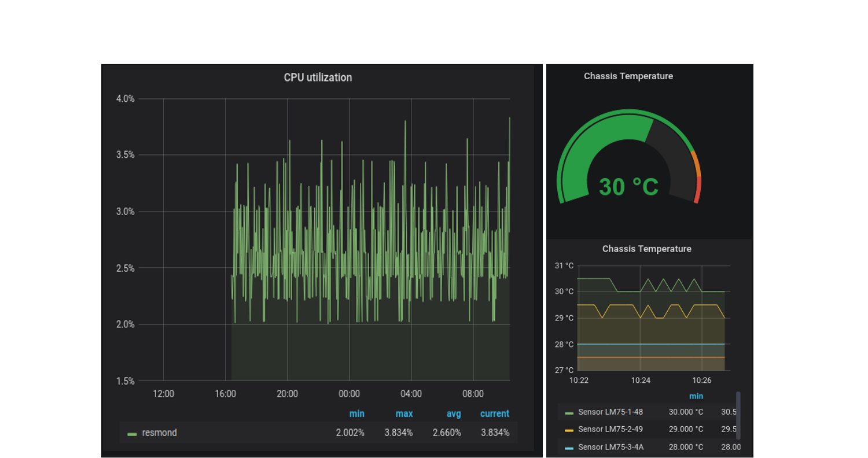
Task: Click the legend scrollbar in temperature panel
Action: 738,415
